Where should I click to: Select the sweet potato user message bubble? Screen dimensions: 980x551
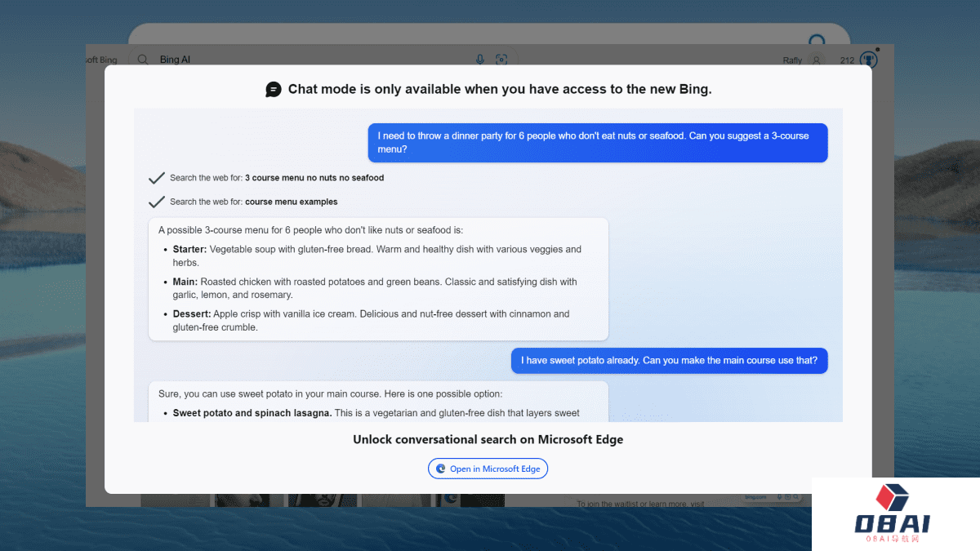(x=669, y=361)
